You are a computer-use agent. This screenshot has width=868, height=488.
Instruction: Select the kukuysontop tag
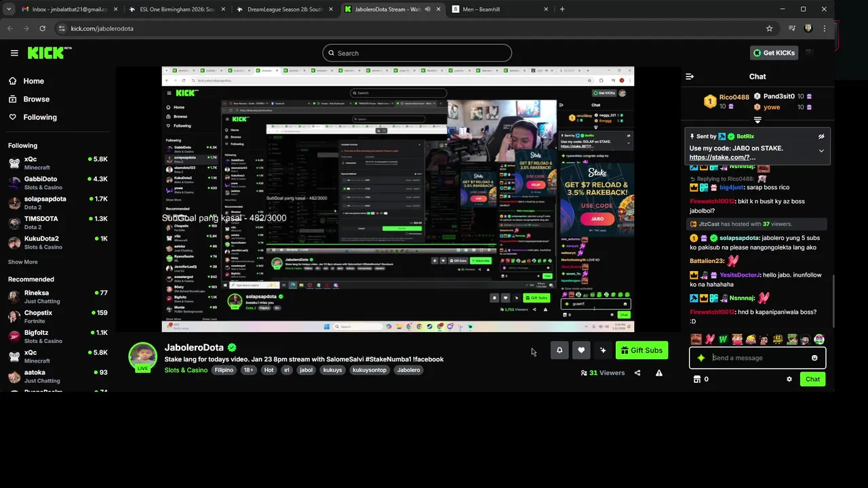(x=369, y=370)
